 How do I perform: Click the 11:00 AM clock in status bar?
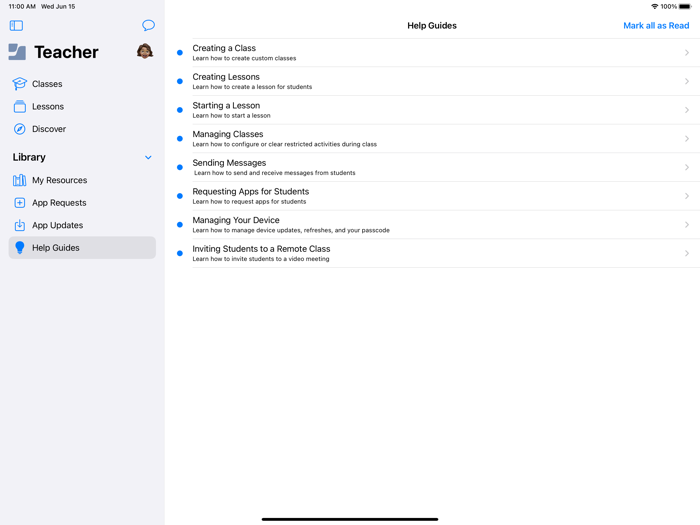point(22,6)
